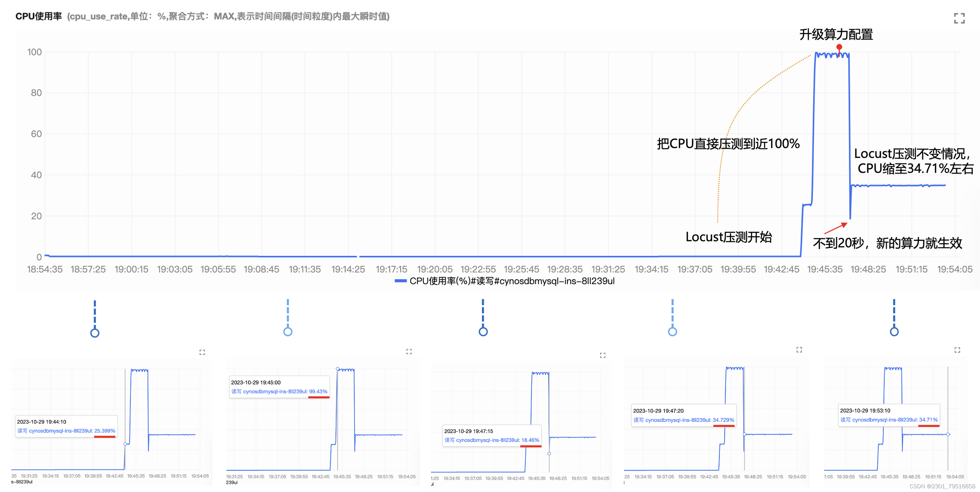
Task: Click tooltip timestamp 2023-10-29 19:45:00
Action: pyautogui.click(x=256, y=382)
